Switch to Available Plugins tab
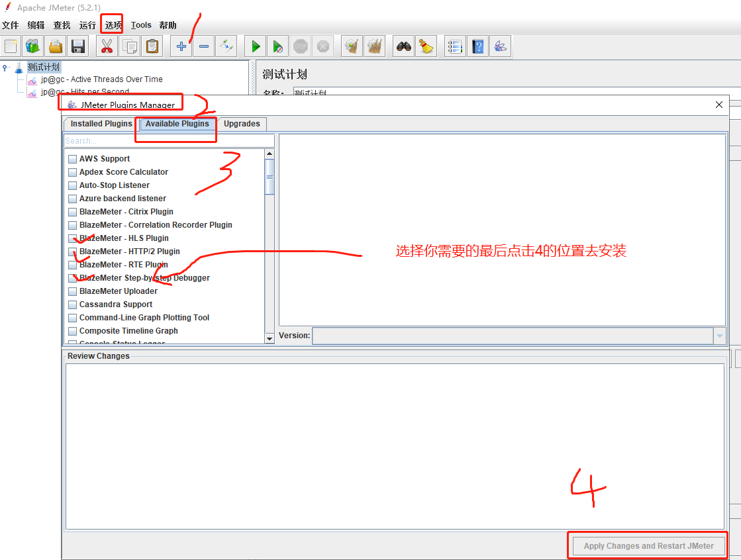741x560 pixels. click(177, 124)
